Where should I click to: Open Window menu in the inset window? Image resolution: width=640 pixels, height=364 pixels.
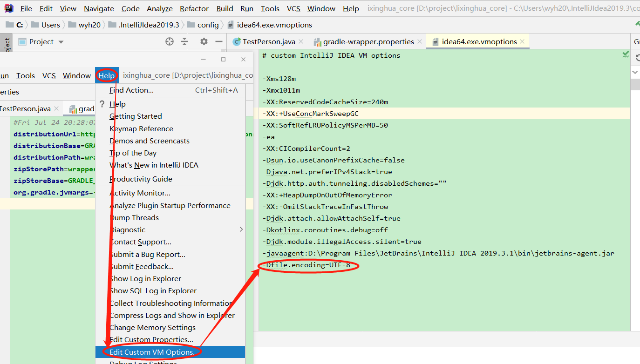click(x=77, y=75)
